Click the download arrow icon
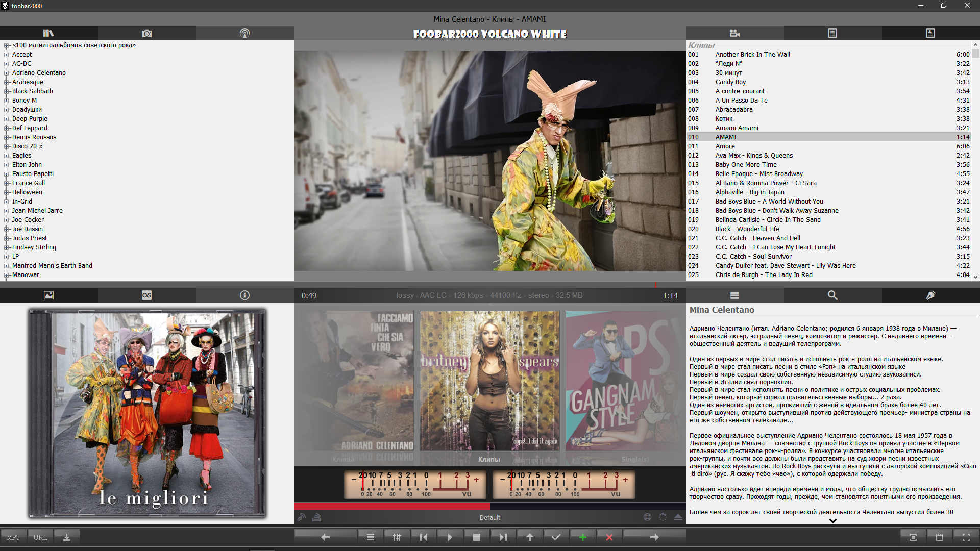This screenshot has height=551, width=980. pyautogui.click(x=66, y=537)
